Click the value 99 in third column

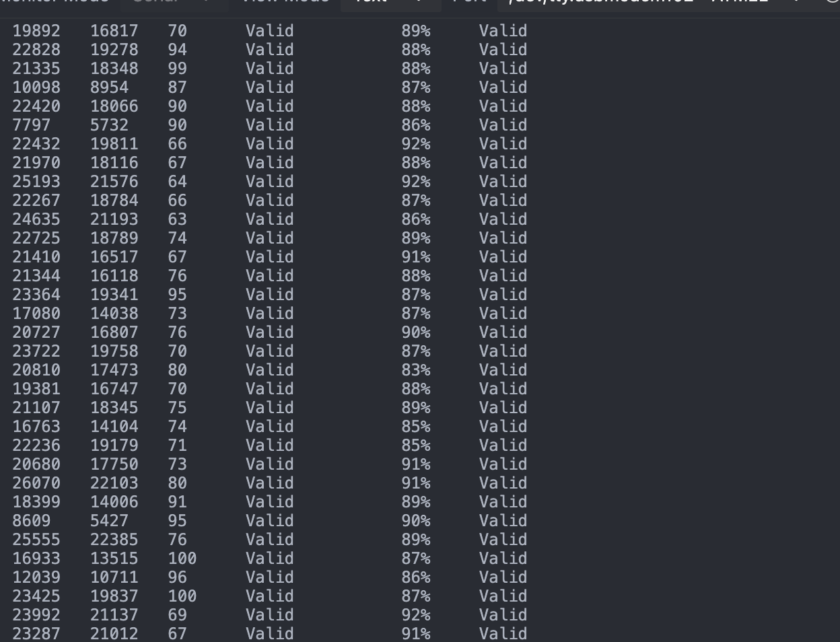[x=178, y=69]
